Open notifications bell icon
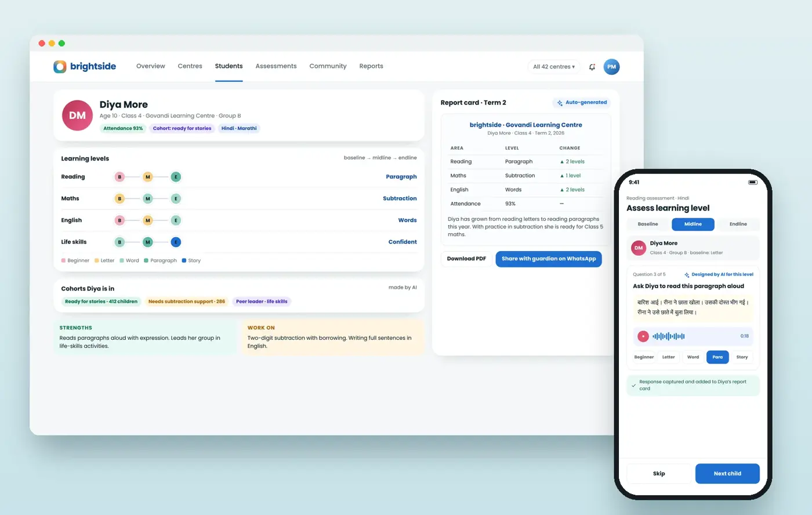The height and width of the screenshot is (515, 812). [592, 67]
